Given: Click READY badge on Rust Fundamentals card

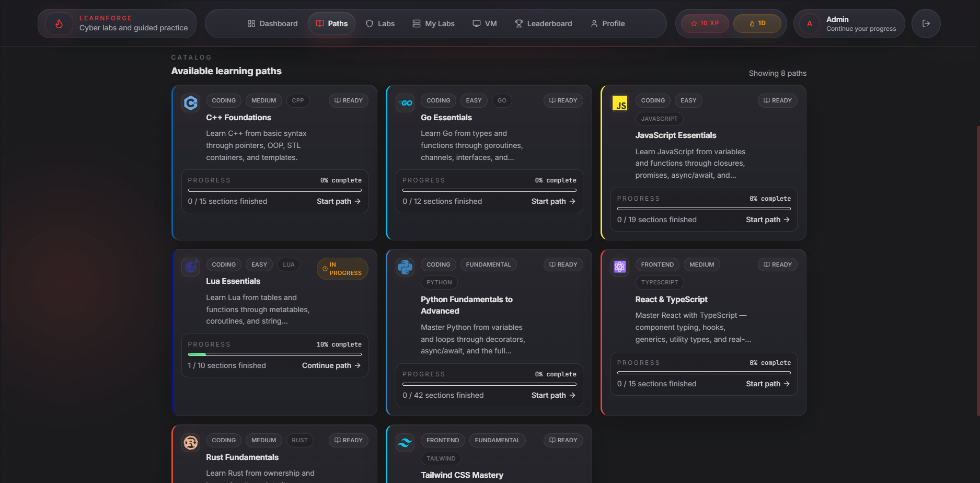Looking at the screenshot, I should click(349, 440).
